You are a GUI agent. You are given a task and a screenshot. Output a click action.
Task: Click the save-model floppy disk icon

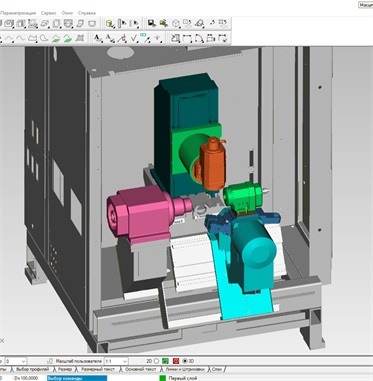click(x=152, y=23)
